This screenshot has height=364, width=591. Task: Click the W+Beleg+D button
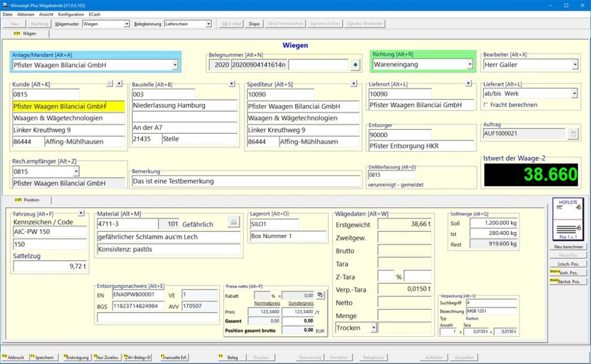tap(137, 357)
